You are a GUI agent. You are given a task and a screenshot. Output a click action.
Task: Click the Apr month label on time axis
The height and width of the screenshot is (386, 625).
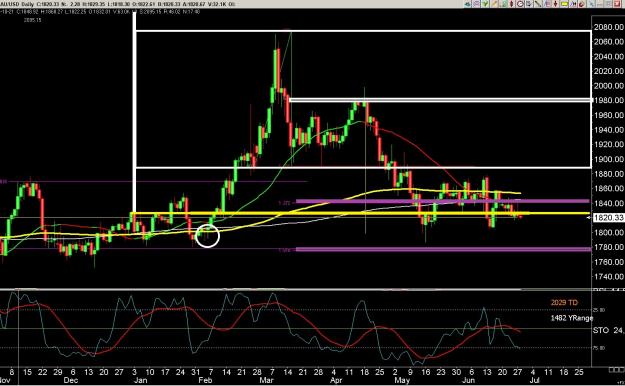tap(336, 380)
